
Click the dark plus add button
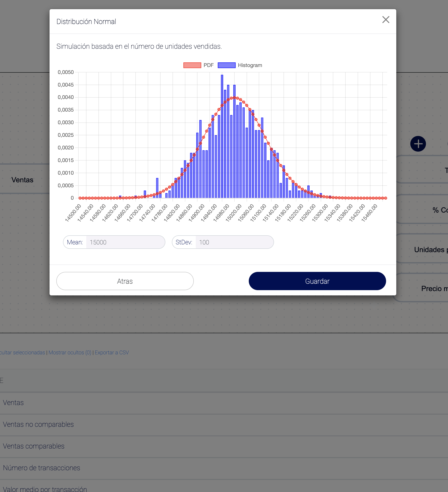point(418,144)
